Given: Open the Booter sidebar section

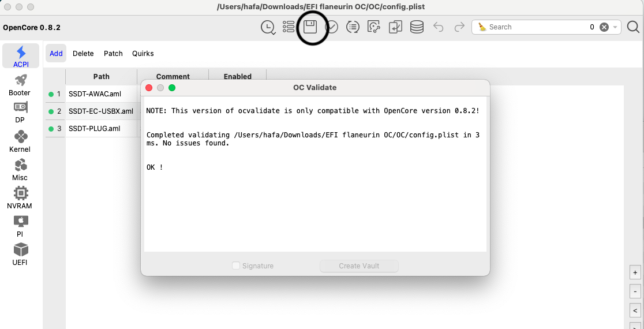Looking at the screenshot, I should [x=19, y=85].
